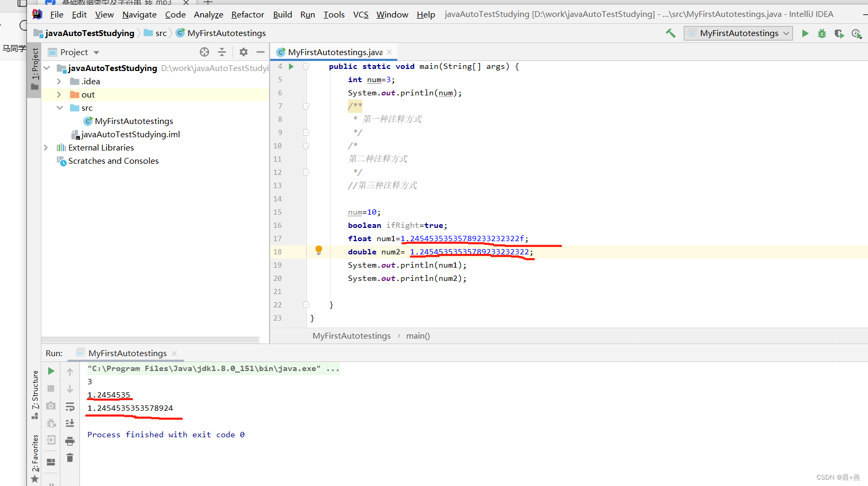Click the gutter run arrow on line 4
868x486 pixels.
(x=291, y=66)
